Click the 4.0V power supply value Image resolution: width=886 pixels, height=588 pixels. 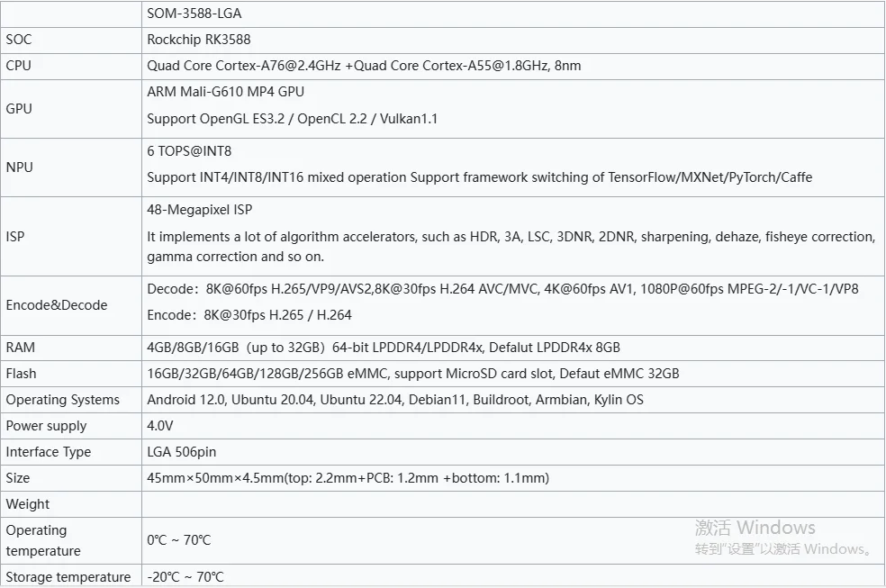(162, 426)
